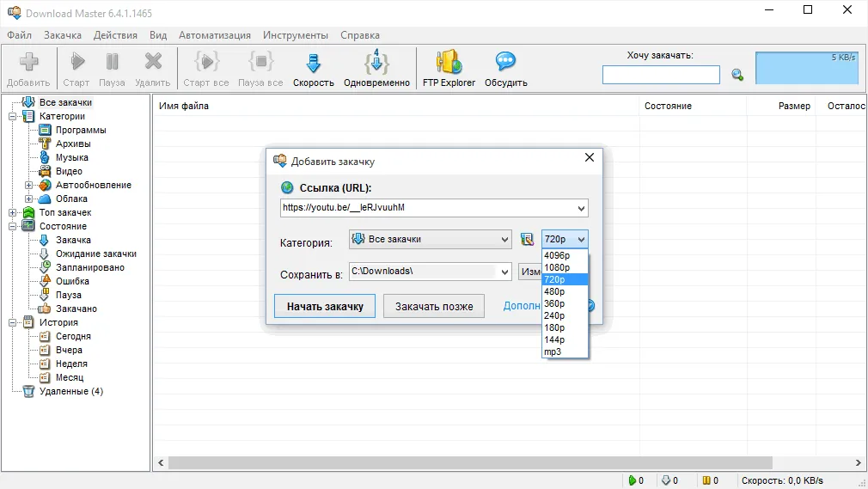Click the blue speed graph panel

pos(807,68)
